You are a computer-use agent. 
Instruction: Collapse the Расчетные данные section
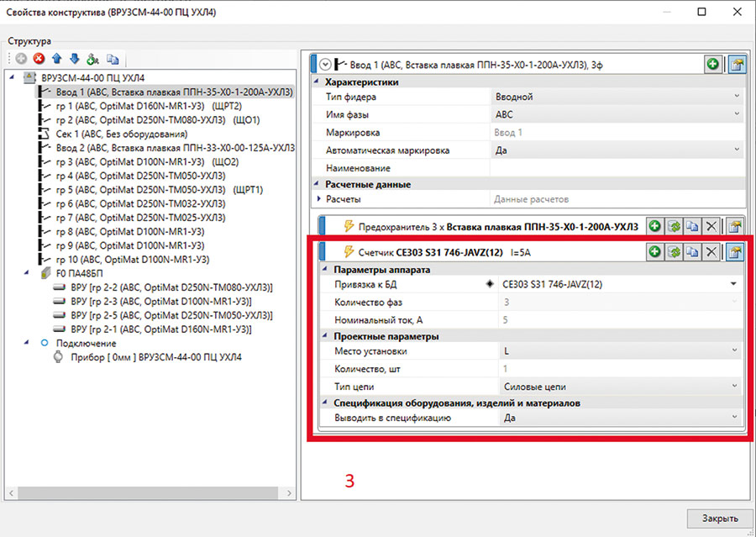(x=317, y=184)
